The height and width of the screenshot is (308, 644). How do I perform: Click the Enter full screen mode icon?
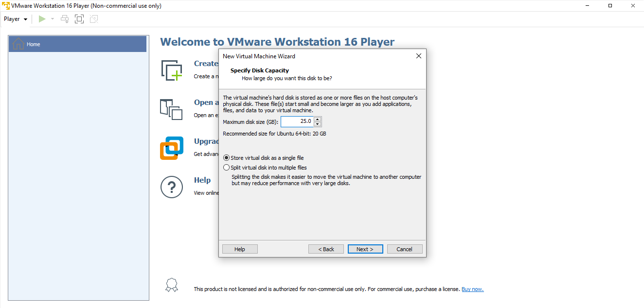pos(79,19)
